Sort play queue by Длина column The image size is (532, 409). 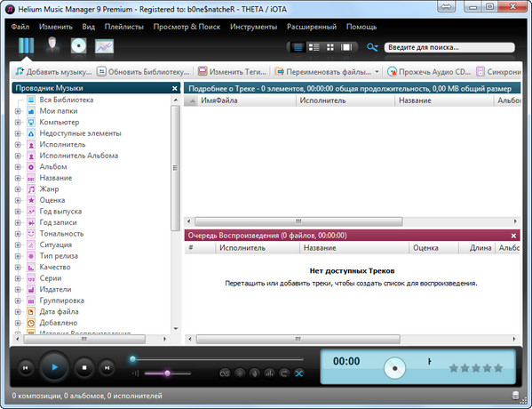coord(477,248)
